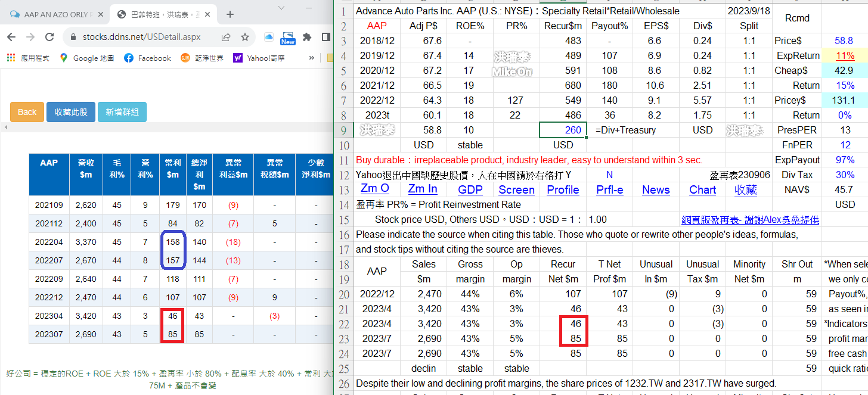Select the blue 260 cell in row 9
This screenshot has height=395, width=868.
(563, 130)
